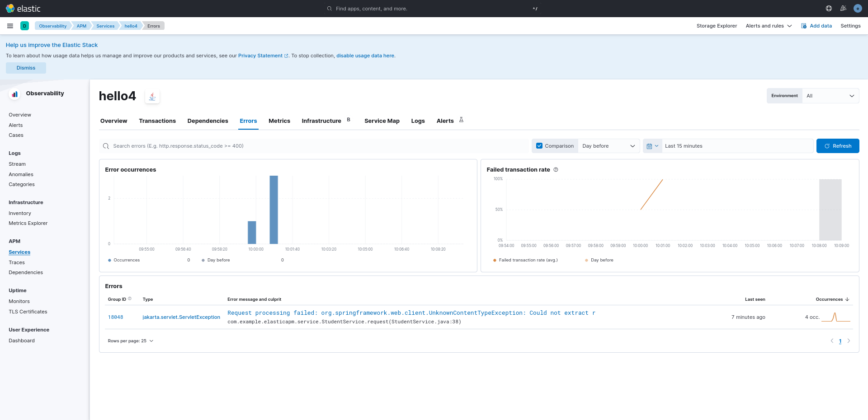This screenshot has width=868, height=420.
Task: Open Cases in sidebar
Action: tap(16, 135)
